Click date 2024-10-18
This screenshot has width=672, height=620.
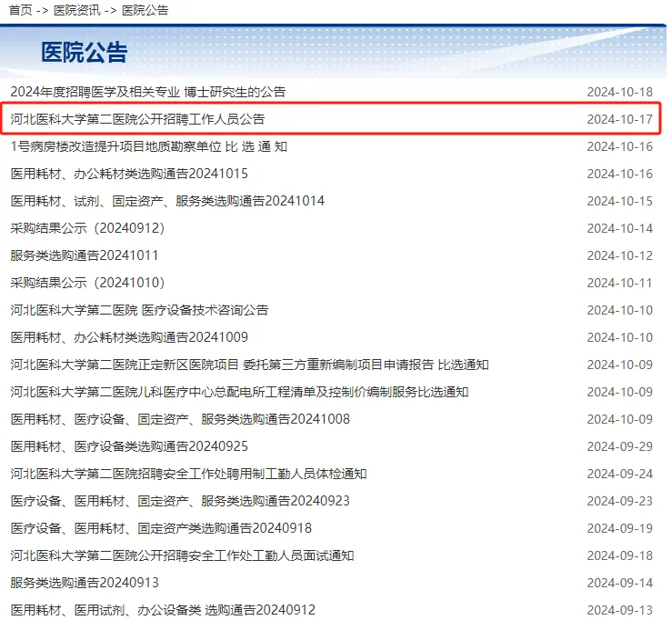[620, 92]
